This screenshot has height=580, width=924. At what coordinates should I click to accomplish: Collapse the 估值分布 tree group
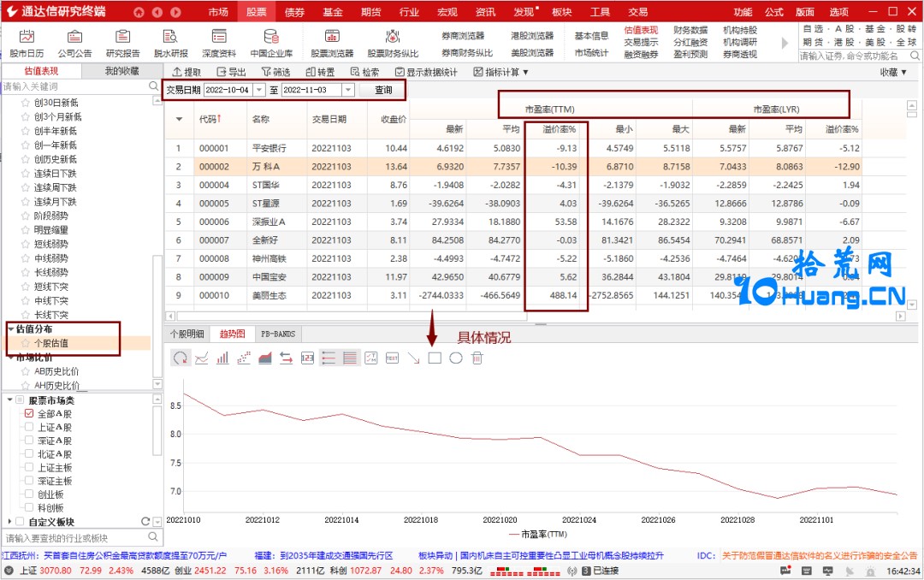[x=10, y=328]
